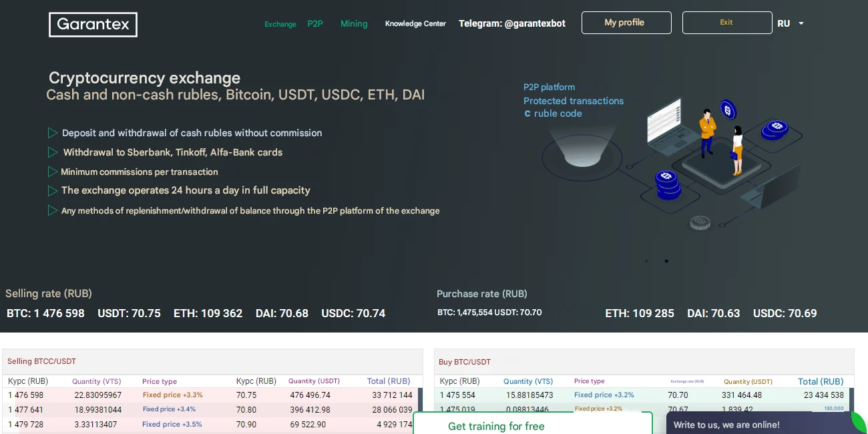Go to the P2P section

pos(315,23)
